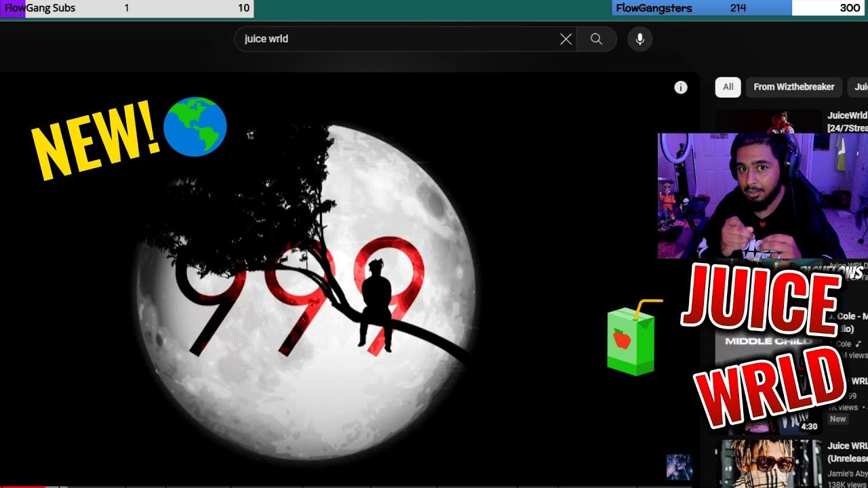868x488 pixels.
Task: Click the FlowGangsters goal bar
Action: [740, 8]
